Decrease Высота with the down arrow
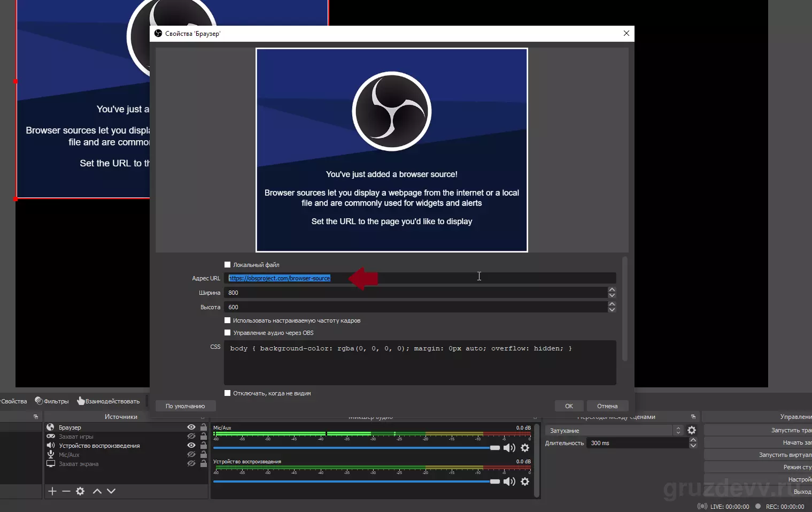Viewport: 812px width, 512px height. pos(612,310)
